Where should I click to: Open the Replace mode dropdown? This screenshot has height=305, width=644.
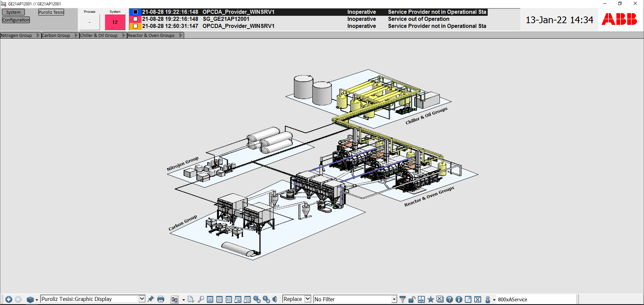[x=308, y=299]
